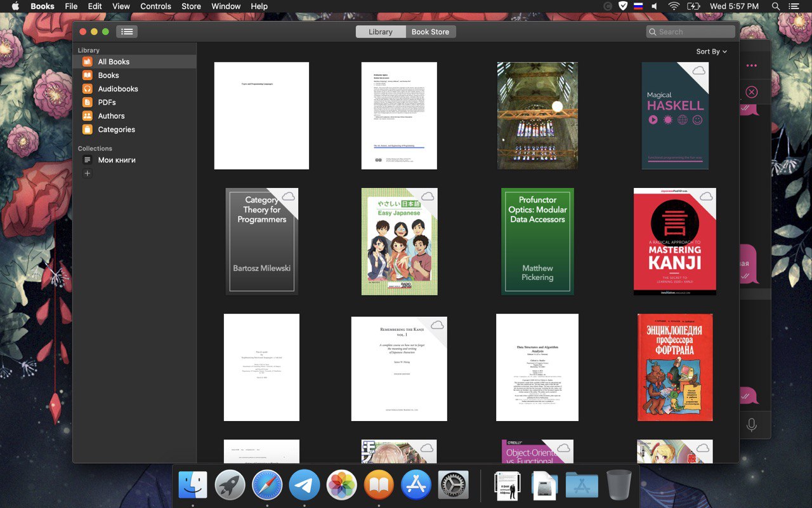The width and height of the screenshot is (812, 508).
Task: Click the cloud icon on Mastering Kanji
Action: tap(706, 196)
